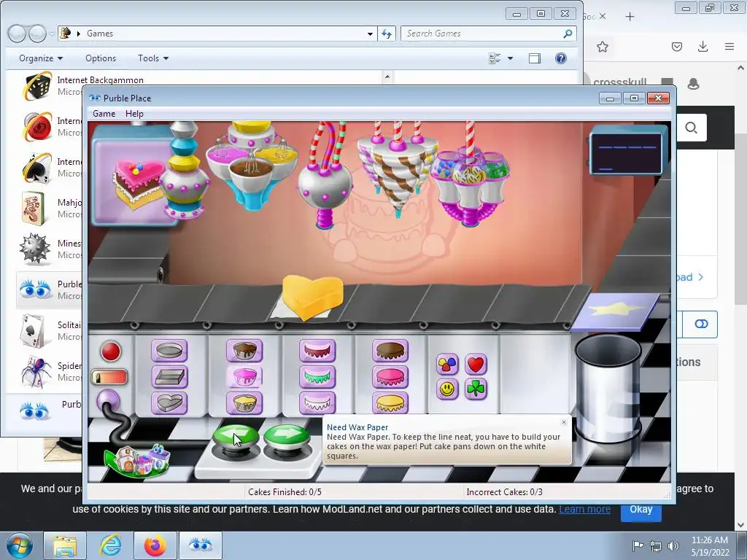
Task: Click the volume speaker tray icon
Action: click(673, 546)
